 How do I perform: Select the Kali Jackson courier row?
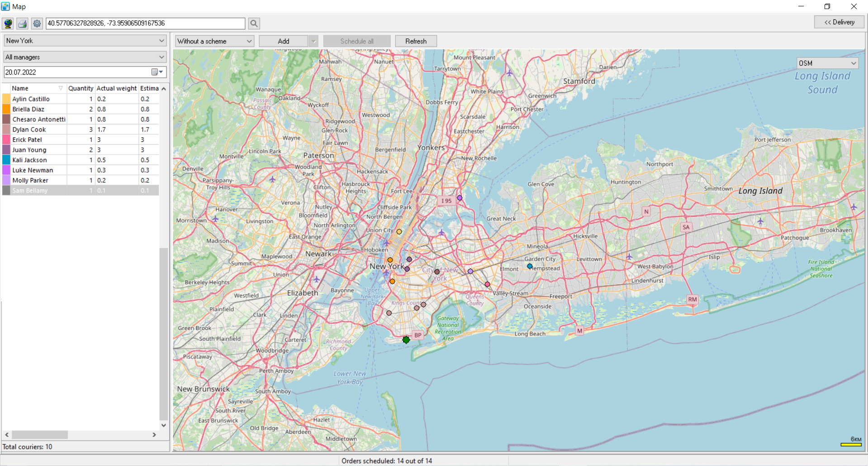81,160
